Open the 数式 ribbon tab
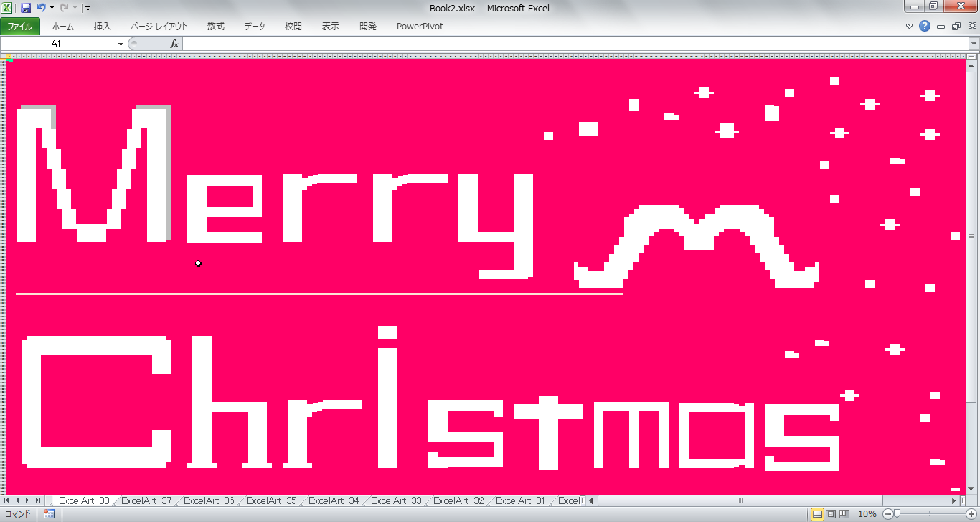 click(x=216, y=27)
